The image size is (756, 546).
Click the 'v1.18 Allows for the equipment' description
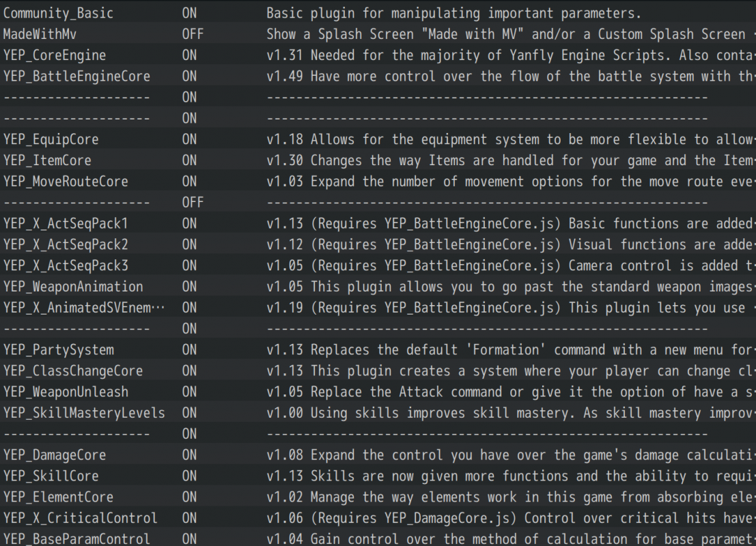coord(510,139)
